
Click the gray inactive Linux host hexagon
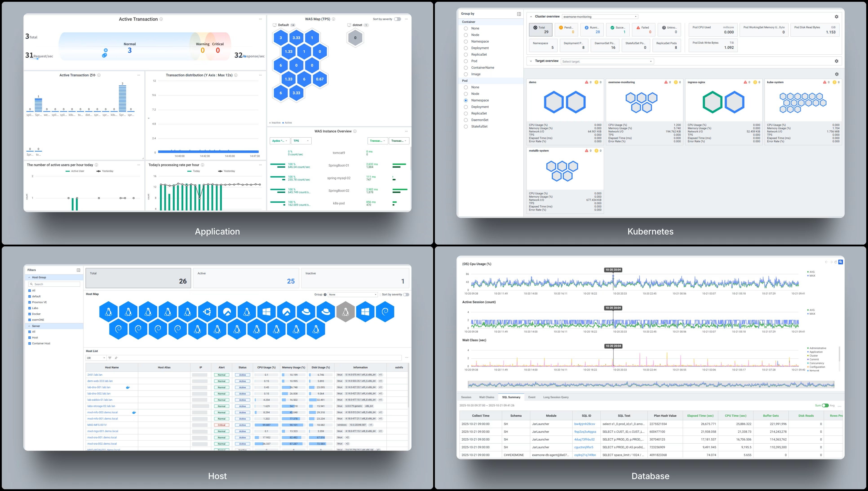click(345, 312)
